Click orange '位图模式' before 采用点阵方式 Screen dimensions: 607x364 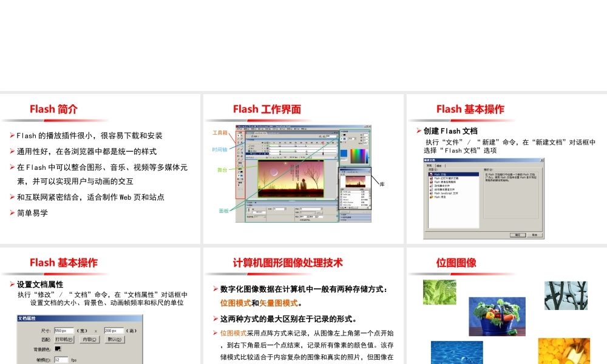point(234,333)
